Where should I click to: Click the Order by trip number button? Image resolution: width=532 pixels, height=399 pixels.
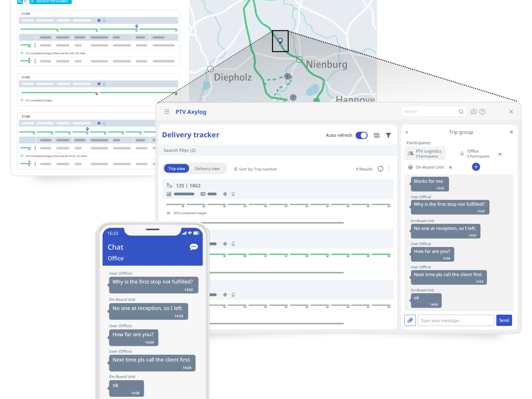[50, 2]
